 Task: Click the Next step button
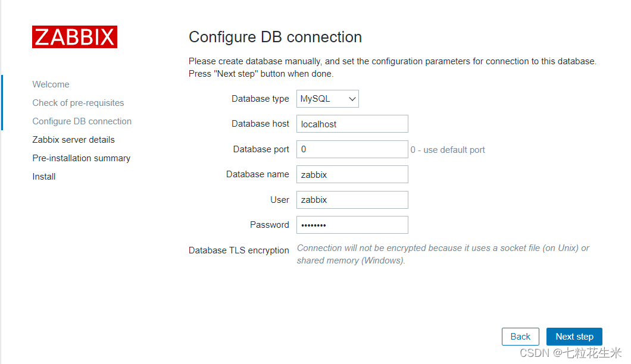[574, 336]
